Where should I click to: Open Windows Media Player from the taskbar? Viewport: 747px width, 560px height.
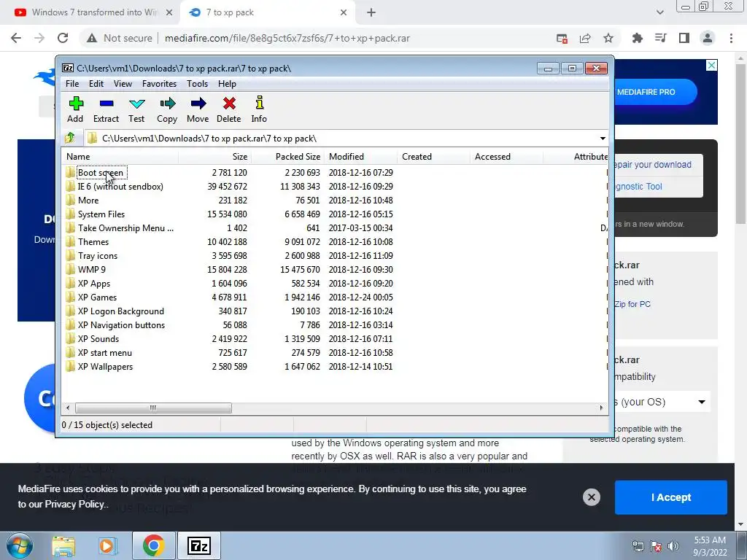(x=108, y=545)
